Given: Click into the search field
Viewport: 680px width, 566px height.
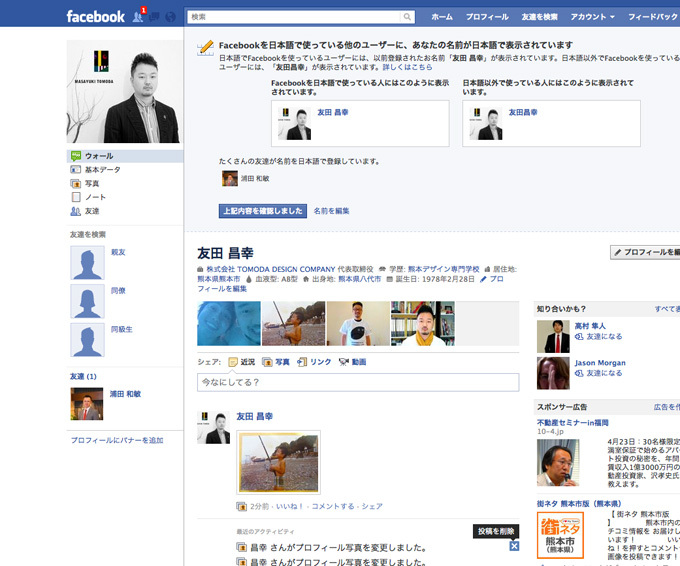Looking at the screenshot, I should (x=295, y=17).
